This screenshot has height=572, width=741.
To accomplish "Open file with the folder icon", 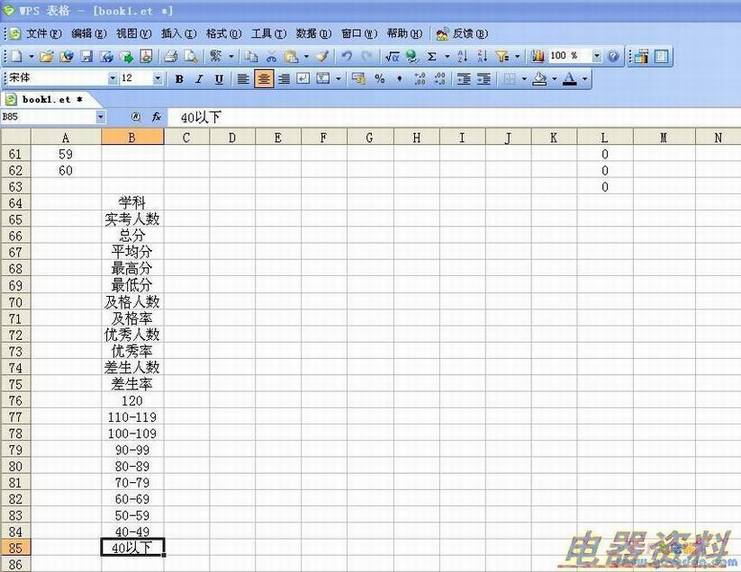I will tap(47, 57).
